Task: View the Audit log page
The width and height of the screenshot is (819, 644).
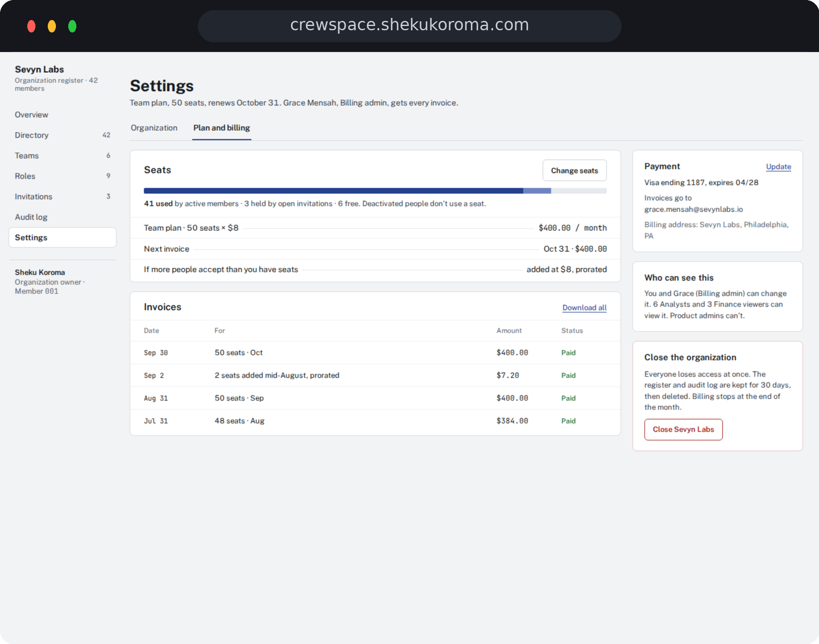Action: click(x=62, y=217)
